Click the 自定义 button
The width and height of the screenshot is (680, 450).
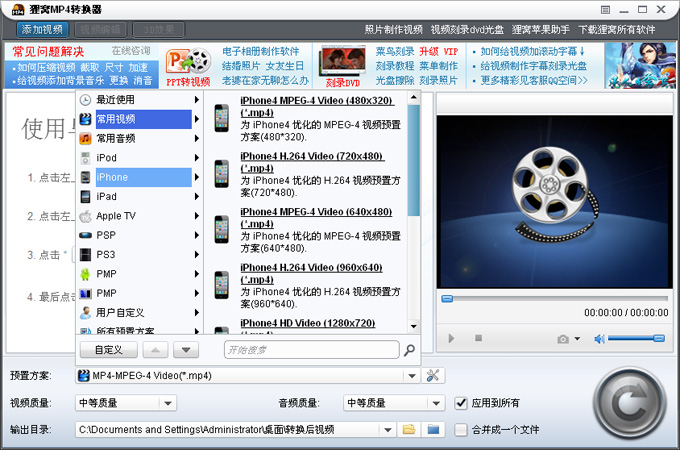(x=109, y=350)
